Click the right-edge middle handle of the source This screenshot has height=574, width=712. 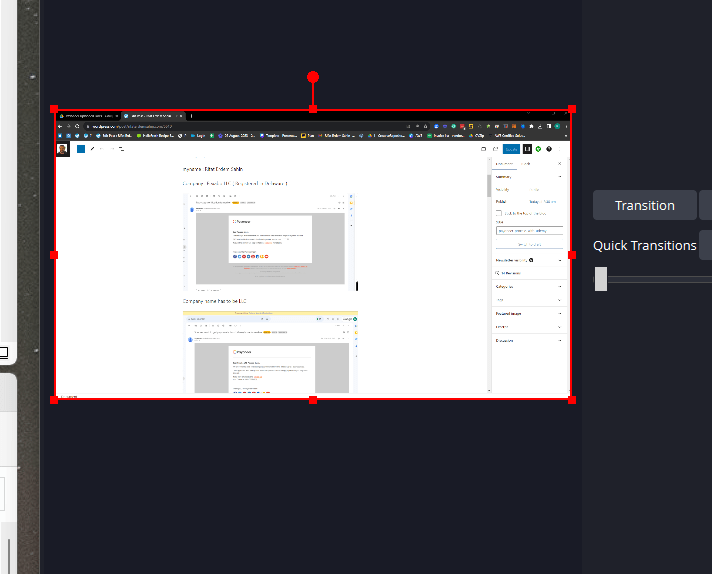tap(572, 255)
